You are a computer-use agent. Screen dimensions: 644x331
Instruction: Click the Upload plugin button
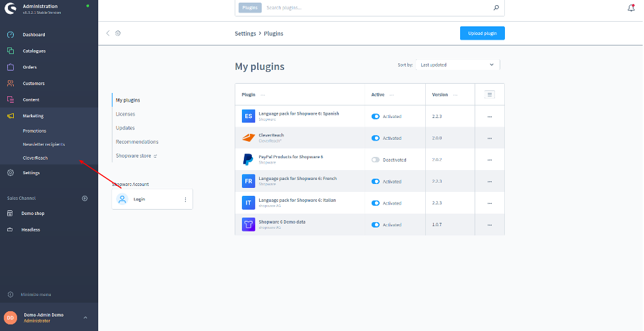point(483,33)
